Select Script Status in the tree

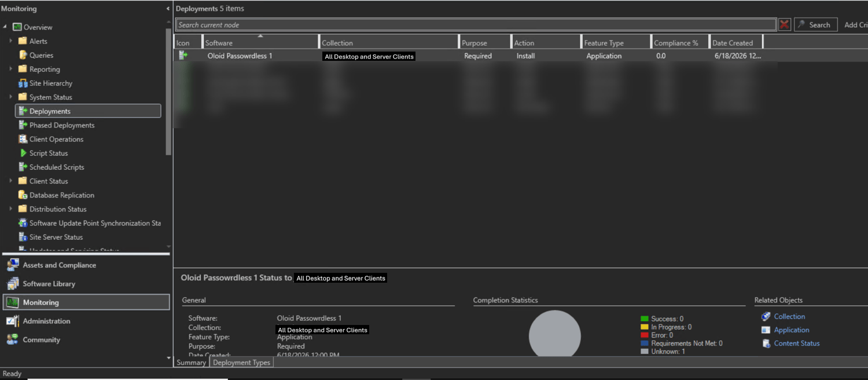(49, 153)
